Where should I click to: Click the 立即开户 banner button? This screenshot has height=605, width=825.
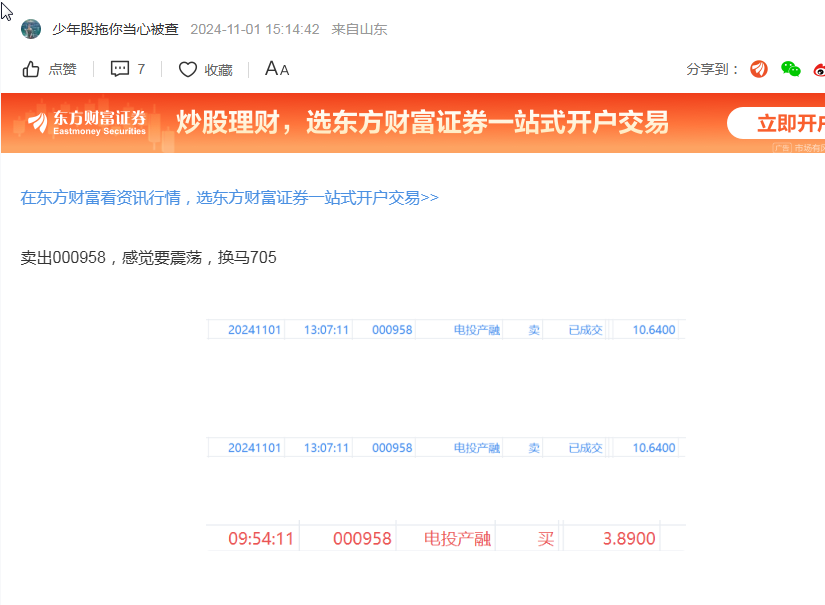coord(776,123)
